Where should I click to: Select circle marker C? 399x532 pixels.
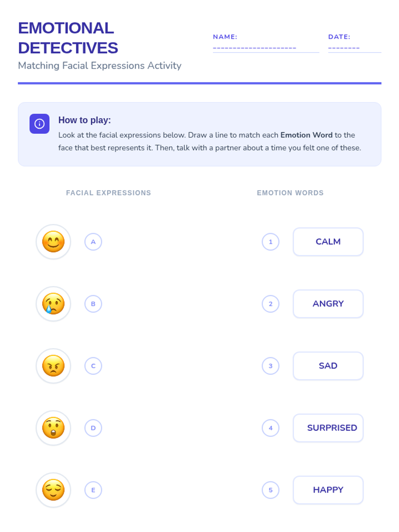93,366
